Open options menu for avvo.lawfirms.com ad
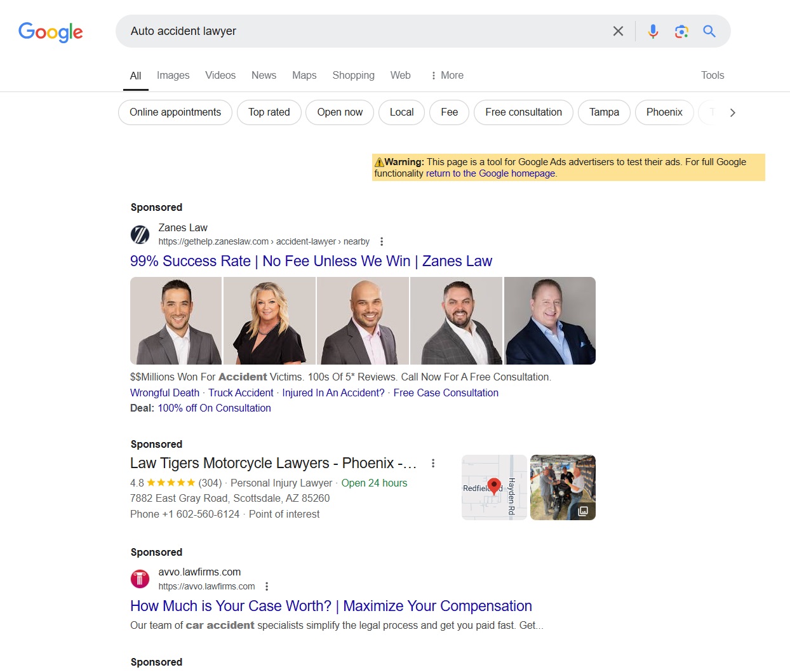 [267, 586]
